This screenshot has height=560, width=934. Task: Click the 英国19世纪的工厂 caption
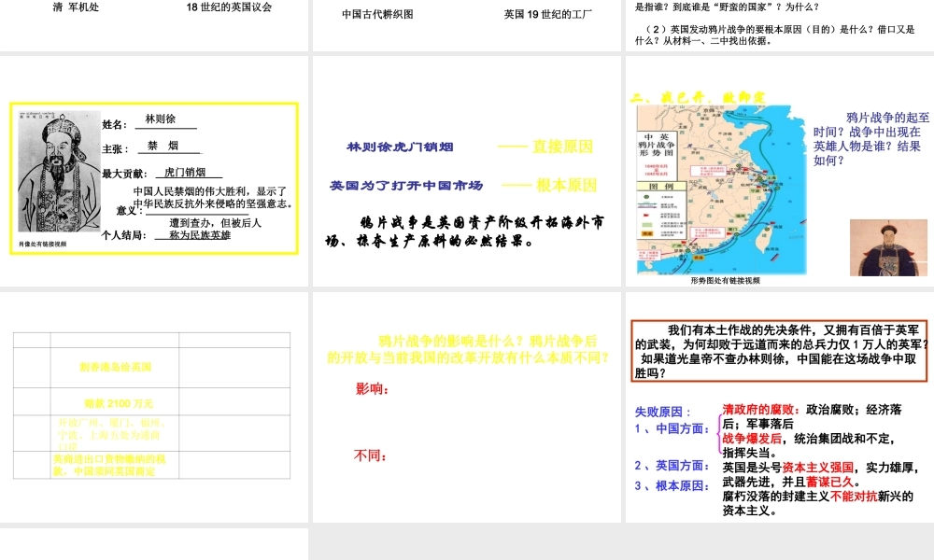click(547, 14)
